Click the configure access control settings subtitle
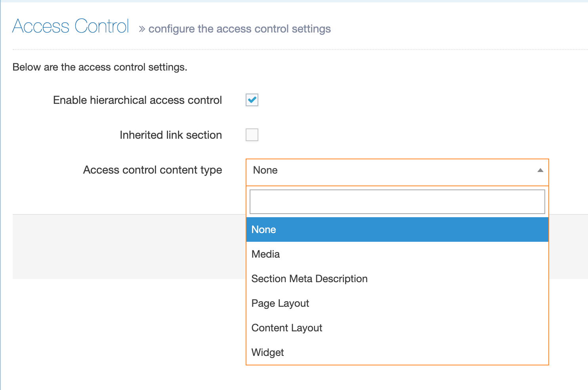This screenshot has width=588, height=390. click(x=239, y=29)
